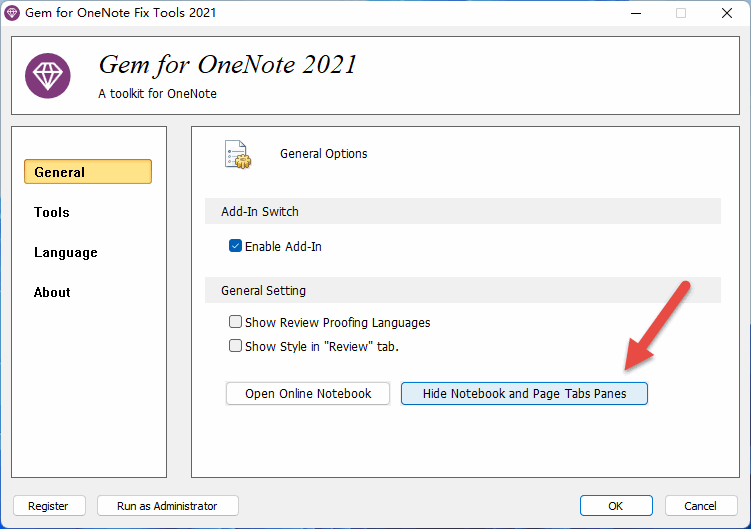Image resolution: width=751 pixels, height=529 pixels.
Task: Click the General Options document gear icon
Action: 238,154
